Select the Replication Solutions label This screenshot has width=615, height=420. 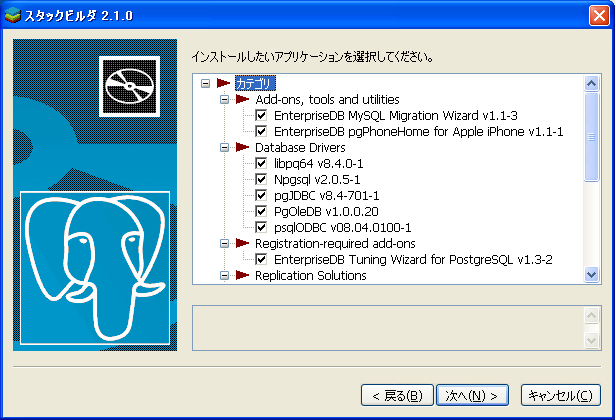point(311,275)
